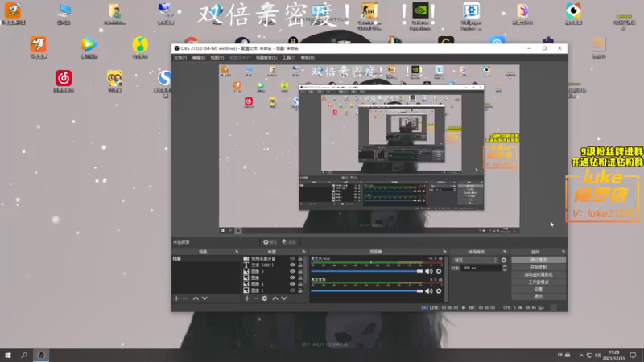Toggle visibility of 视频采集设备 source

point(292,259)
